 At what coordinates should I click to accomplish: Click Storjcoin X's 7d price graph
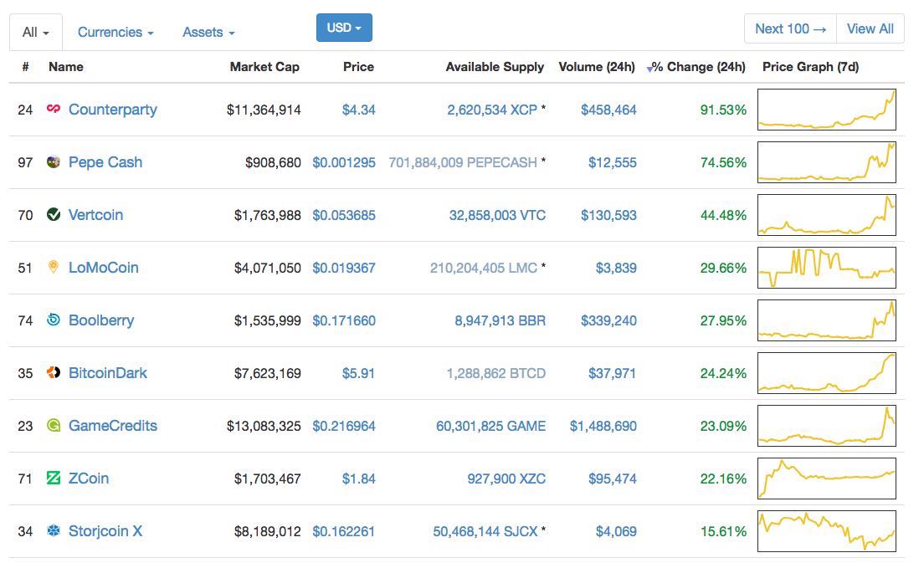pos(827,531)
